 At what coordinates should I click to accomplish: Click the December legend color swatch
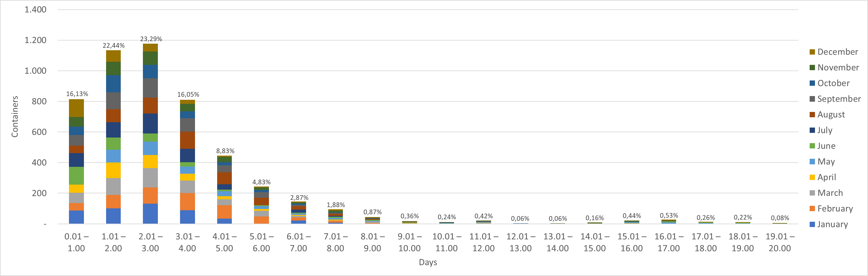812,52
